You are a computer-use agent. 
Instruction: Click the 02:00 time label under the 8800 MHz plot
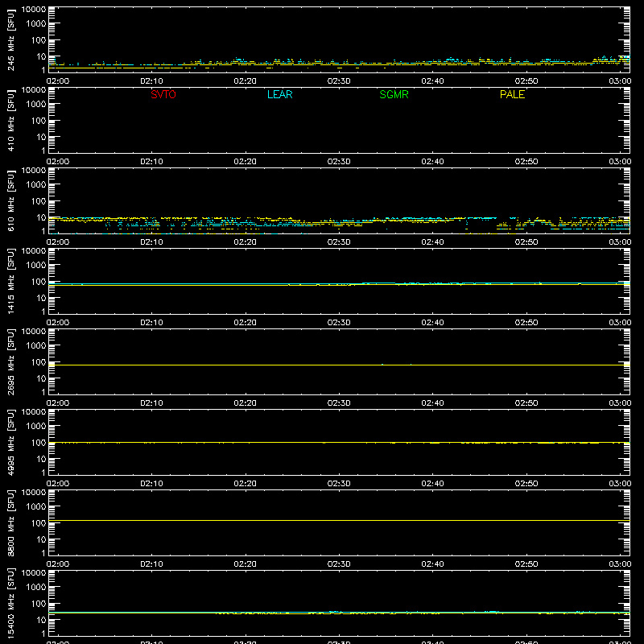(58, 564)
